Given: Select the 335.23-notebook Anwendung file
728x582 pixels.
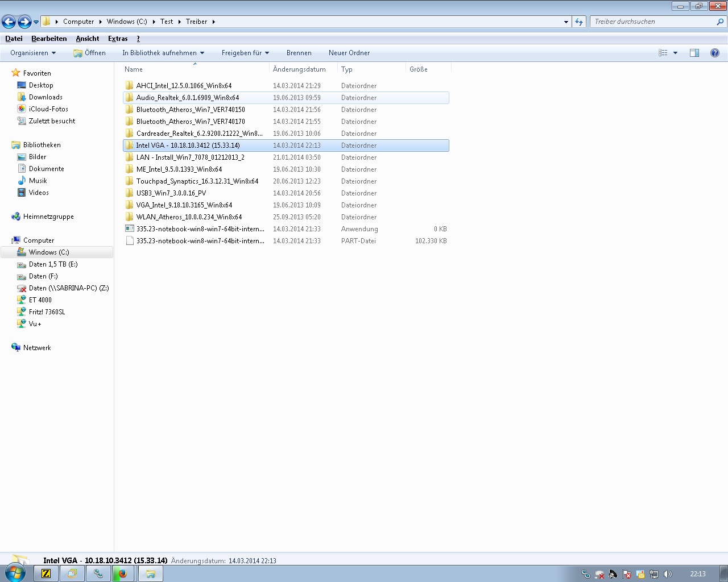Looking at the screenshot, I should pyautogui.click(x=286, y=229).
